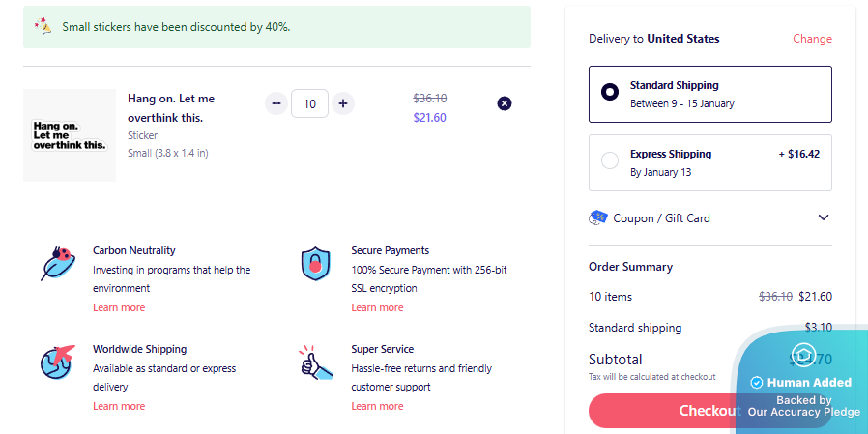Open Learn more under Super Service
Screen dimensions: 868x434
coord(377,406)
